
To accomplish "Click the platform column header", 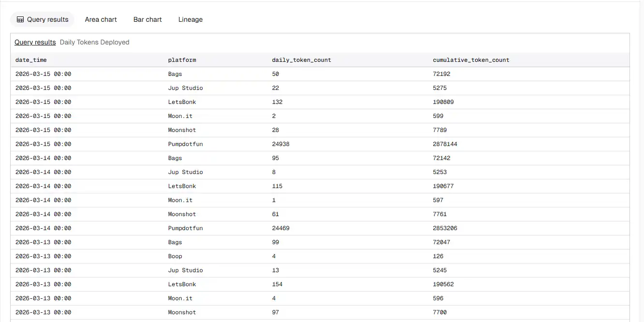I will coord(182,60).
